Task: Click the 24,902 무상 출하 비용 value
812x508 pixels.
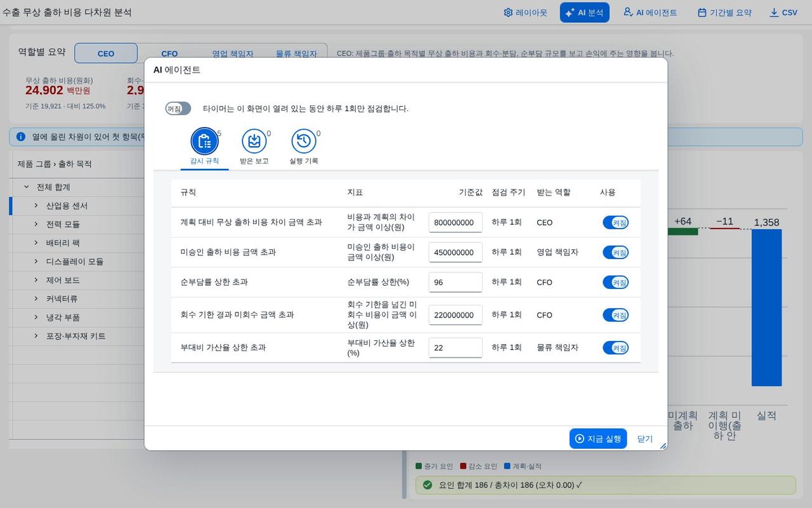Action: point(44,90)
